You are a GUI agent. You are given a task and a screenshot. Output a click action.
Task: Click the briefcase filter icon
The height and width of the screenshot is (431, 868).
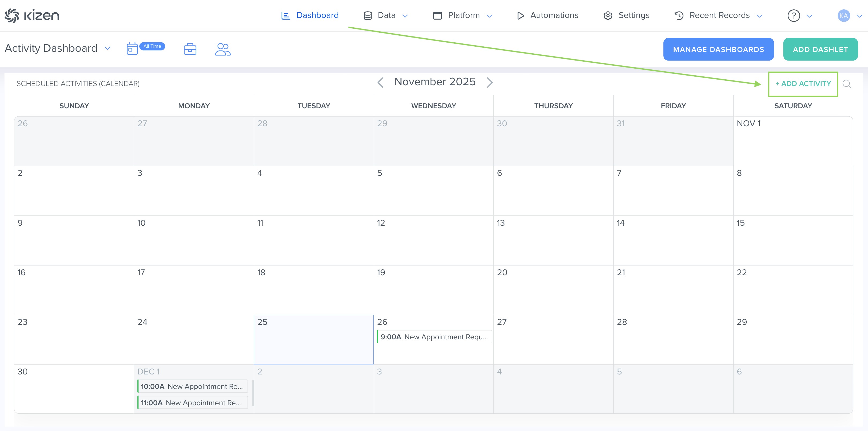coord(190,49)
